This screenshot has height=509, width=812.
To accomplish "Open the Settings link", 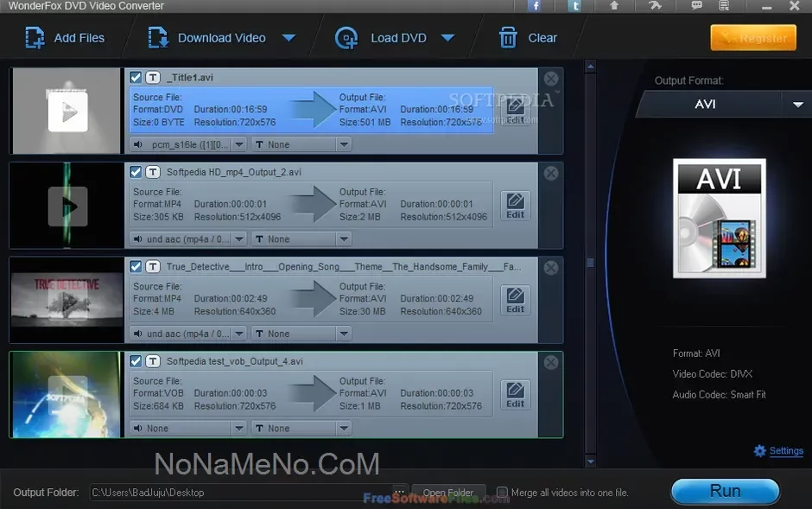I will pyautogui.click(x=785, y=450).
